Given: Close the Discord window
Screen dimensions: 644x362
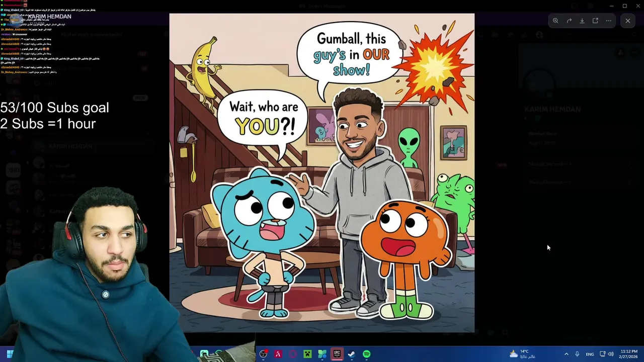Looking at the screenshot, I should click(637, 6).
